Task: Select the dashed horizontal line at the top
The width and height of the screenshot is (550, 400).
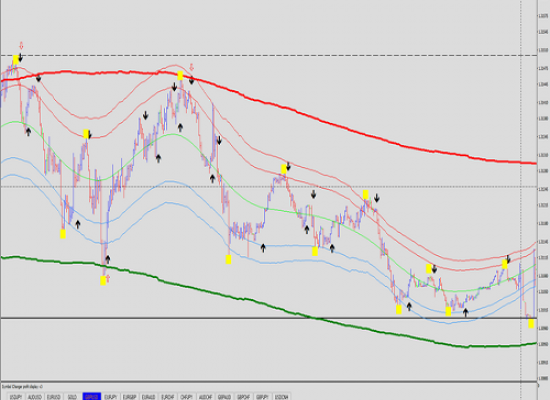Action: [x=269, y=55]
